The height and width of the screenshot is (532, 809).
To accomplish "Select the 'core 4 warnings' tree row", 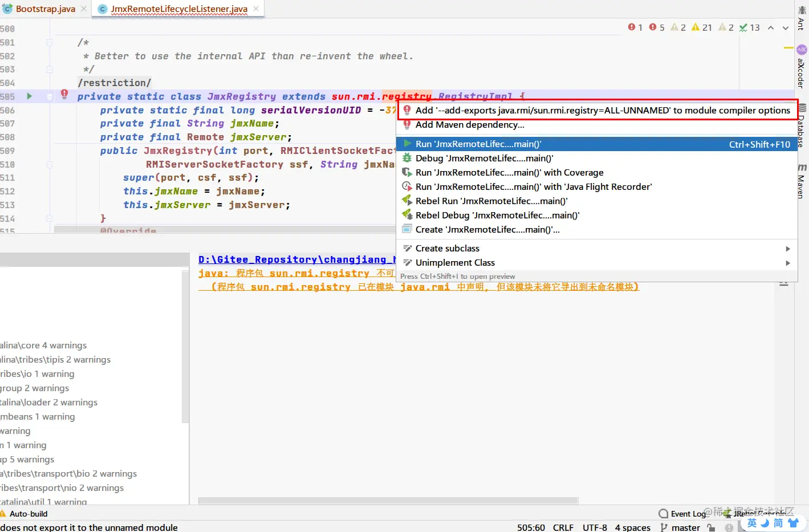I will click(x=43, y=346).
